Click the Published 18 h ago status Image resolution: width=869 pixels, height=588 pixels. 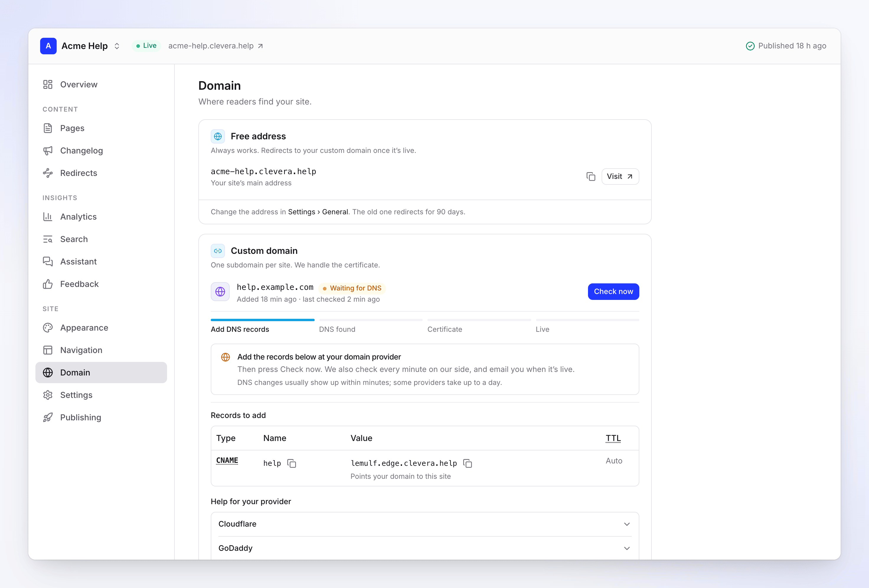coord(786,46)
